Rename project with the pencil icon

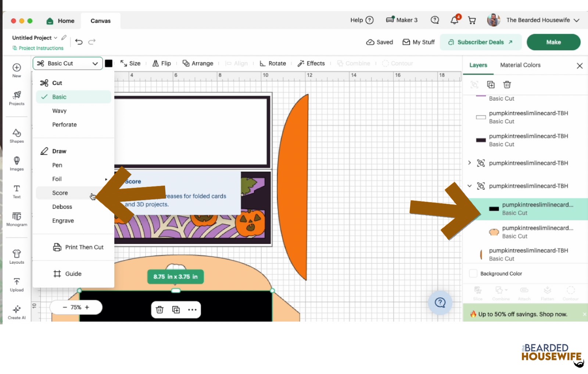click(x=64, y=38)
